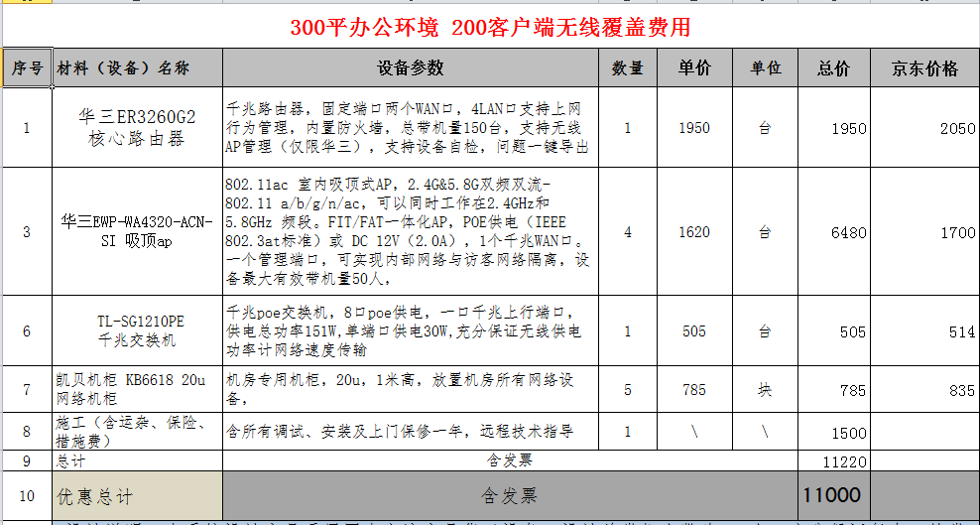Viewport: 980px width, 525px height.
Task: Click the 凯贝机柜 KB6618 20u 网络机柜 cell
Action: click(138, 389)
